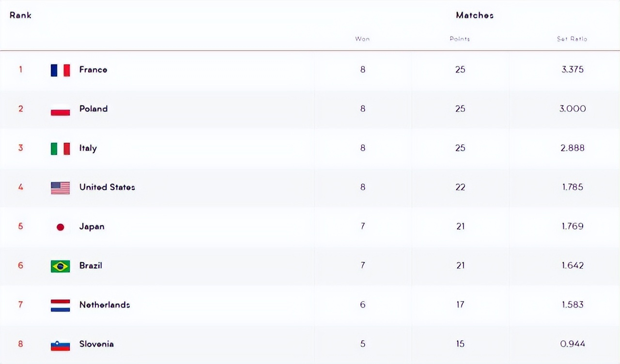
Task: Click Japan's points value 21
Action: tap(460, 227)
